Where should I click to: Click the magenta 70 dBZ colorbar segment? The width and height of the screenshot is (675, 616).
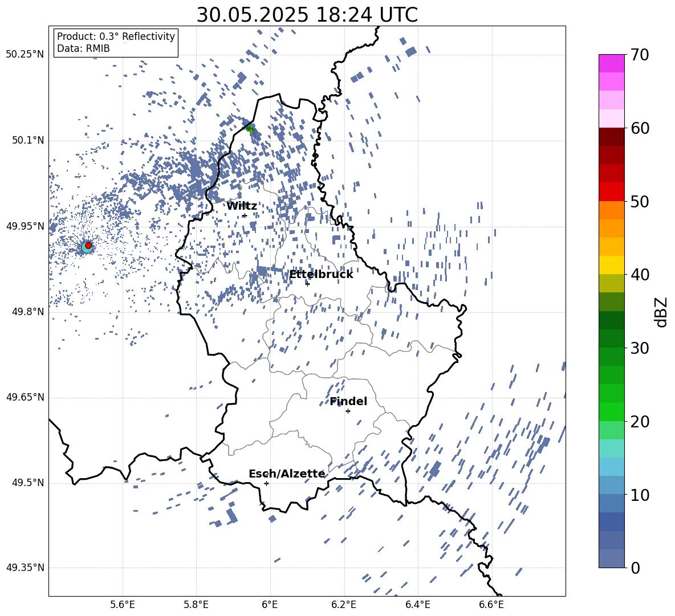(611, 63)
